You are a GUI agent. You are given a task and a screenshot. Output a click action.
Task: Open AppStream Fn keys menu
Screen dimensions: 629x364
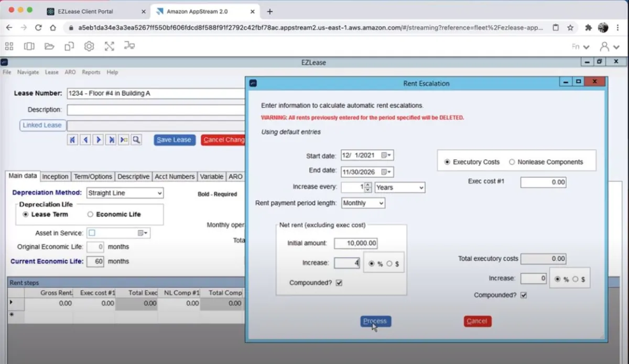580,47
